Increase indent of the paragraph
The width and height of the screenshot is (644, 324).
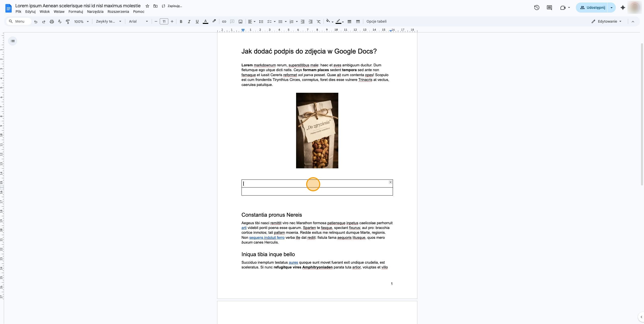(311, 22)
